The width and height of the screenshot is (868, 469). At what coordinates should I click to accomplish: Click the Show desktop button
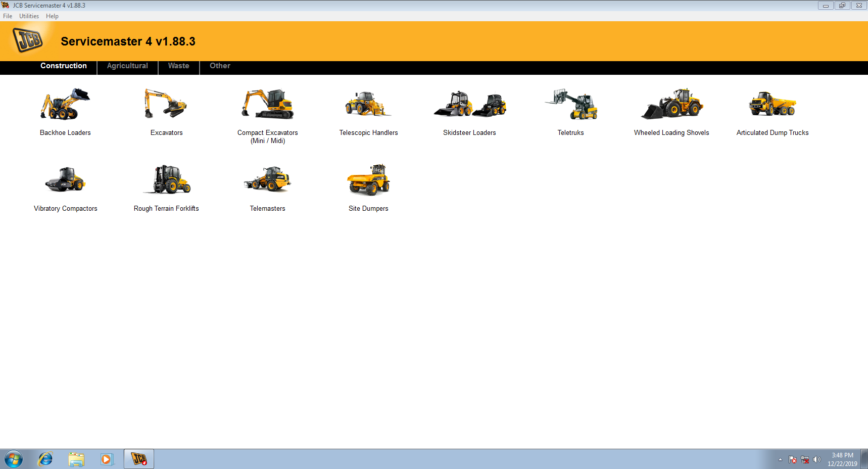[864, 459]
